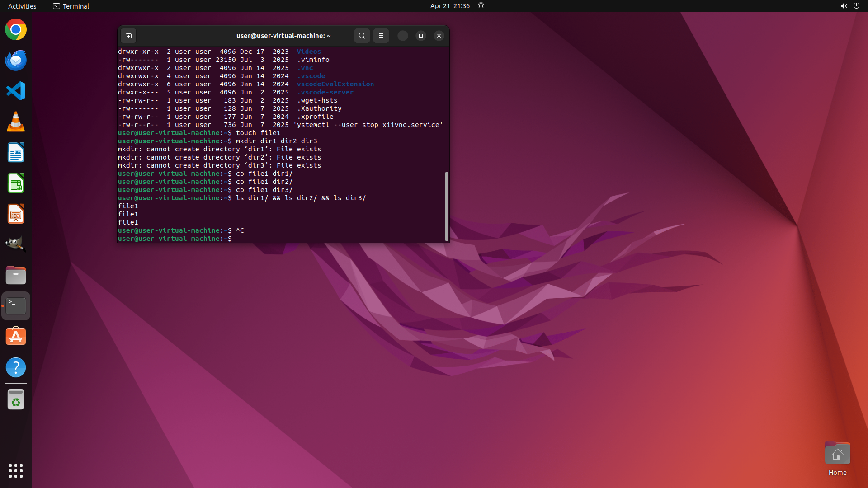Open Thunderbird Mail from the dock
Image resolution: width=868 pixels, height=488 pixels.
pos(16,60)
